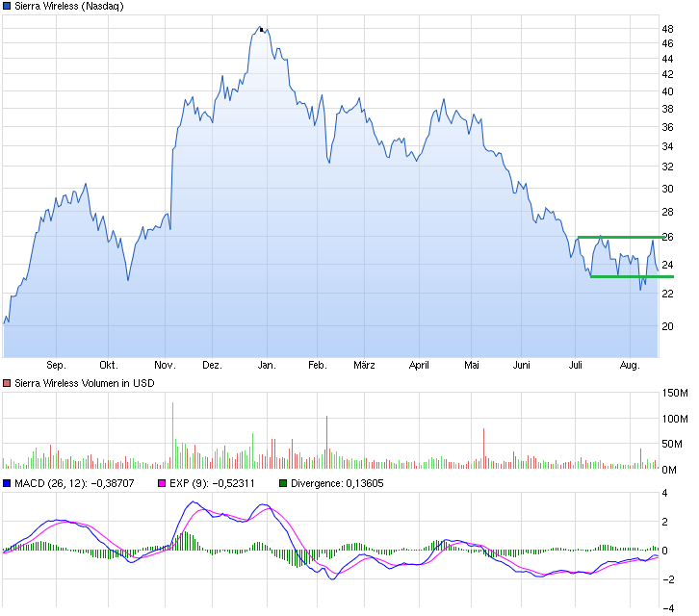This screenshot has width=699, height=616.
Task: Click the Divergence value label
Action: [336, 484]
